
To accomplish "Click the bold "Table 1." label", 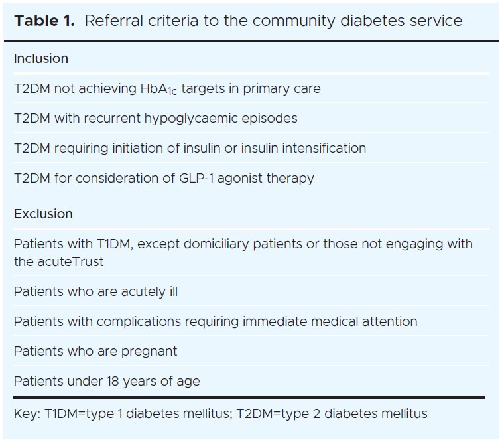I will point(44,21).
